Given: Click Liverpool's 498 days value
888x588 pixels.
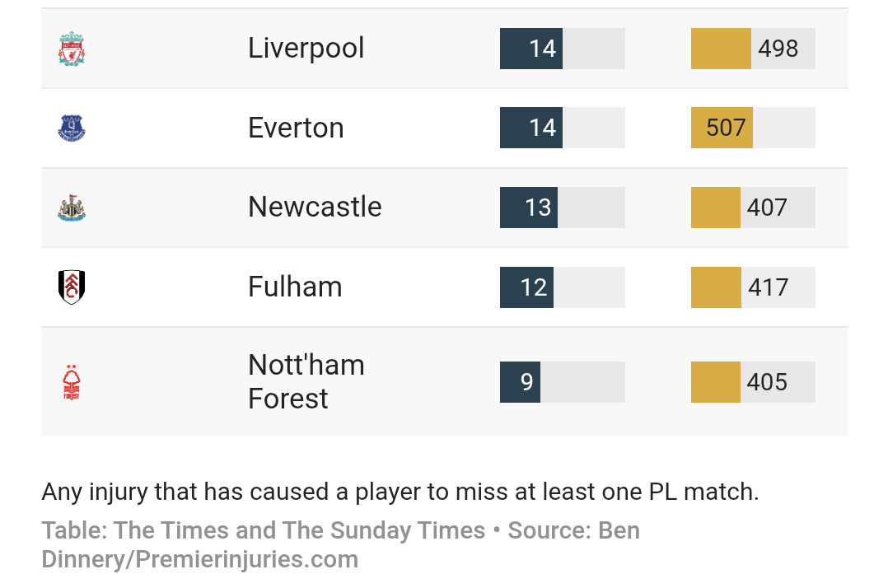Looking at the screenshot, I should pos(778,49).
